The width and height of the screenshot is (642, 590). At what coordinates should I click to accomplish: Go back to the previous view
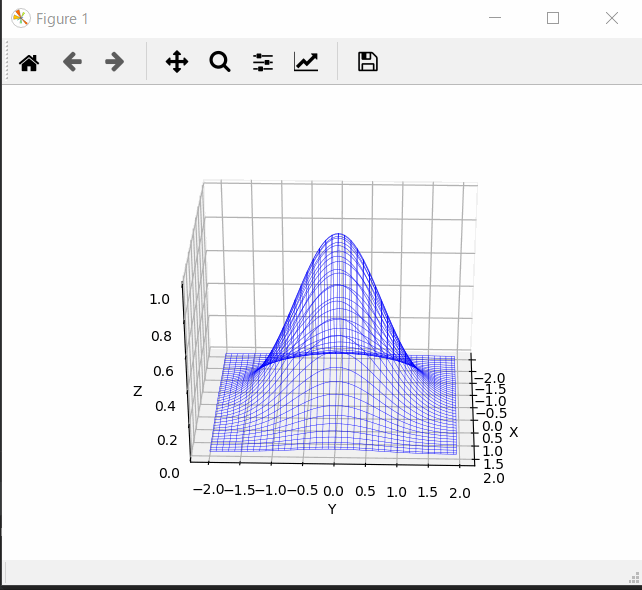pos(72,62)
